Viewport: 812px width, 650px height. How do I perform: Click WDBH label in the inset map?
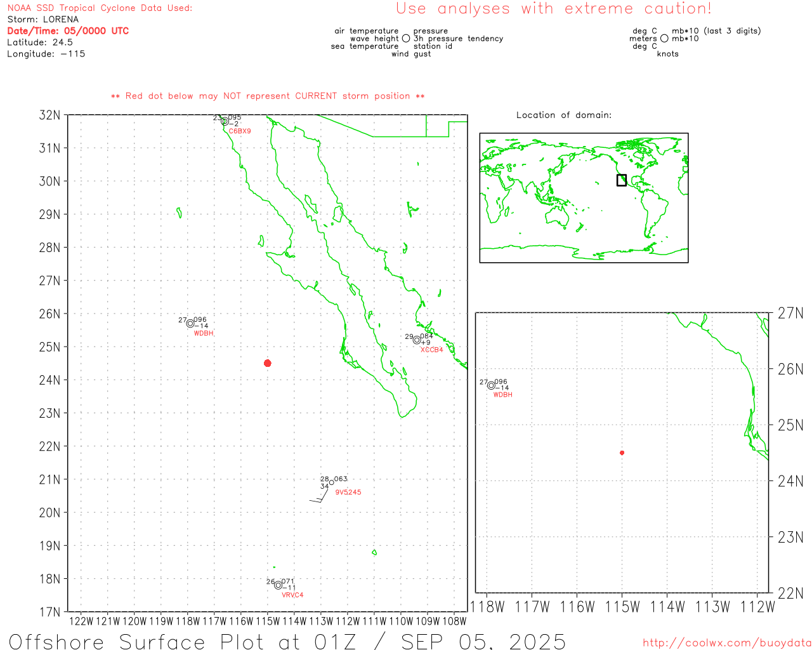tap(503, 395)
